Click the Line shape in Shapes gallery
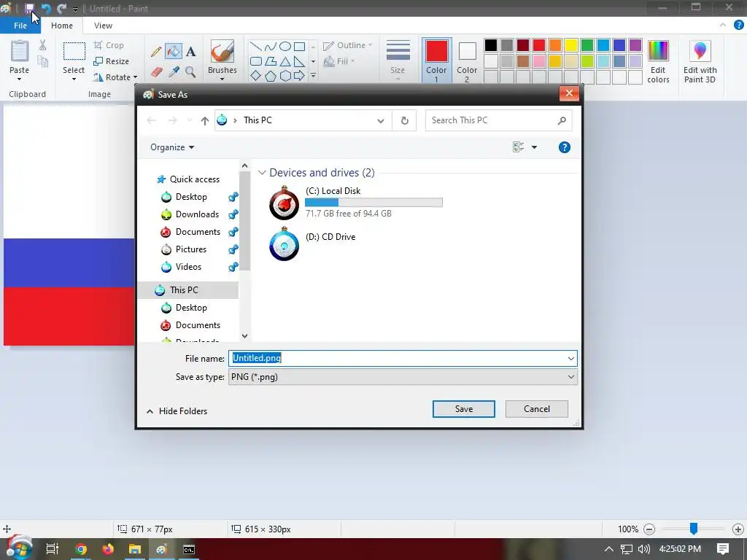Viewport: 747px width, 560px height. 256,46
